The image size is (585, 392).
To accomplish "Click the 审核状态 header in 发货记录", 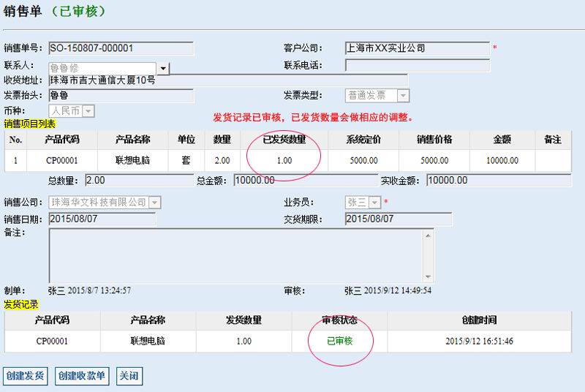I will point(339,320).
